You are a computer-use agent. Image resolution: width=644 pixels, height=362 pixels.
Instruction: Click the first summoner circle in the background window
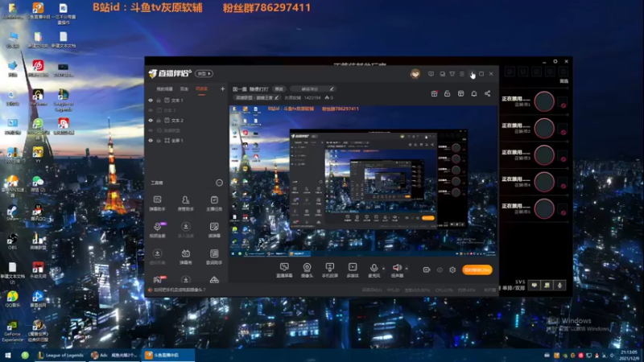coord(544,101)
